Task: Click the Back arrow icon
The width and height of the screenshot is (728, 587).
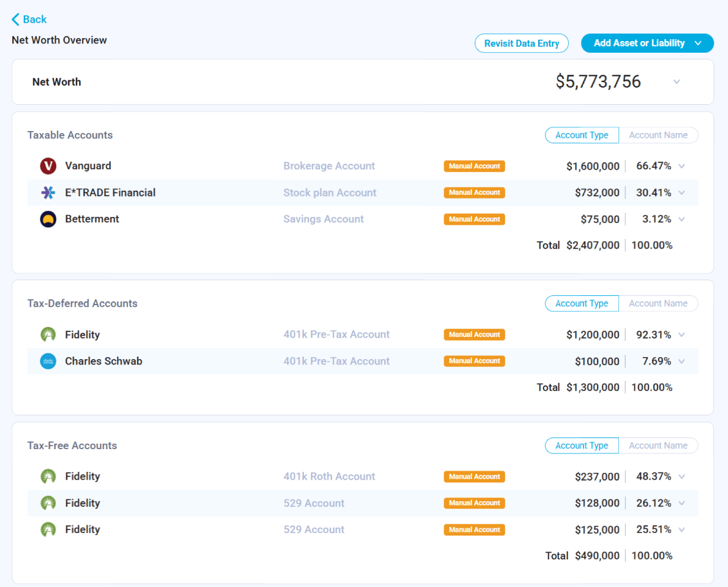Action: (16, 20)
